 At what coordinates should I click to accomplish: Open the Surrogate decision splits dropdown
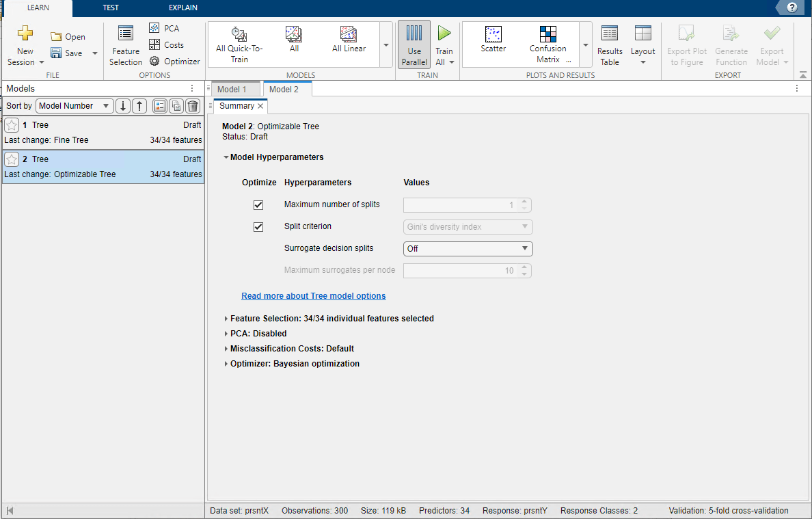[468, 249]
